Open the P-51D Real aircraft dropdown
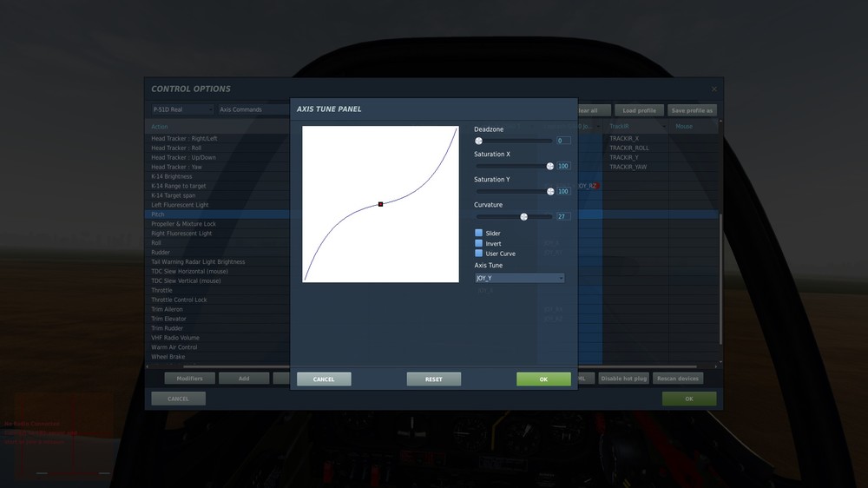The height and width of the screenshot is (488, 868). [182, 109]
